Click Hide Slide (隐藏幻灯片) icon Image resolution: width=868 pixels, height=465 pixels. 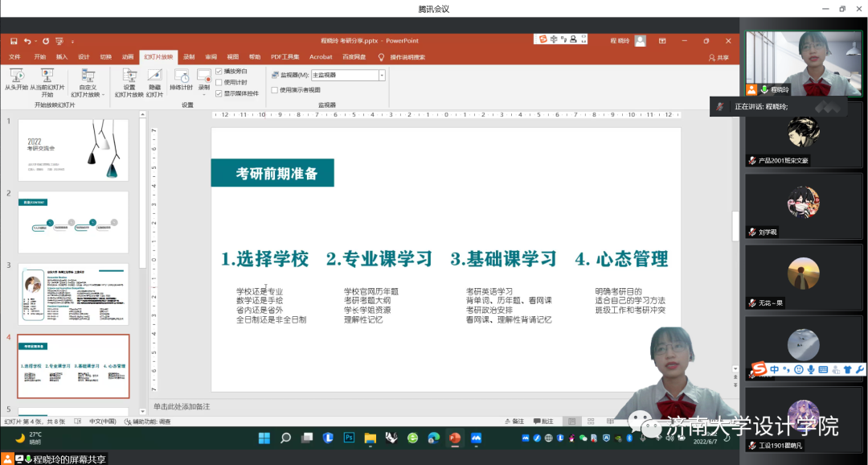(155, 75)
